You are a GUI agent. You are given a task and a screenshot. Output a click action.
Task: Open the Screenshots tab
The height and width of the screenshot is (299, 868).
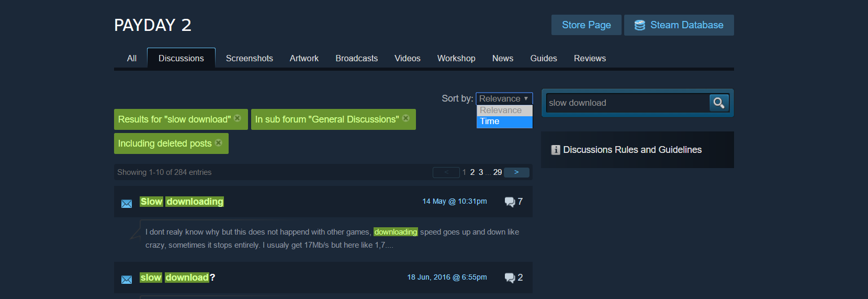pyautogui.click(x=250, y=58)
